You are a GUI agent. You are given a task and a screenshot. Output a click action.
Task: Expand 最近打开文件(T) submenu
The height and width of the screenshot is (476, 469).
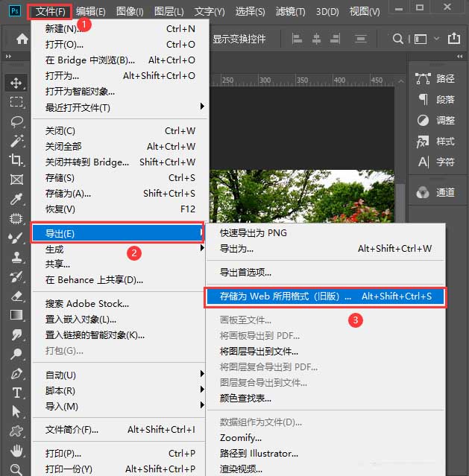(120, 107)
